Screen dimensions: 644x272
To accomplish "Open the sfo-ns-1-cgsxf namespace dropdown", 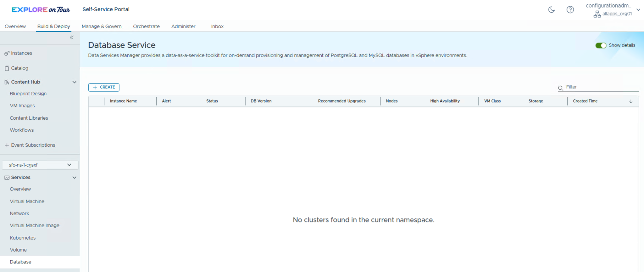I will [x=40, y=165].
